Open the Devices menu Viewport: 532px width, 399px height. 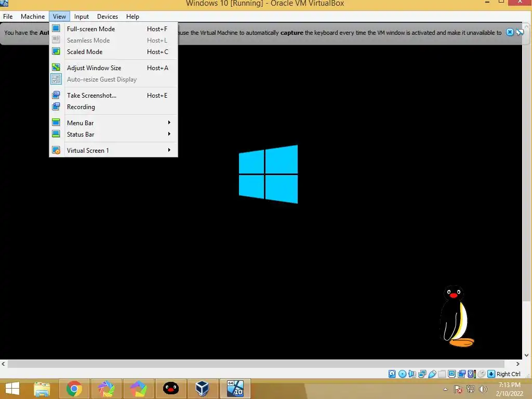tap(108, 16)
